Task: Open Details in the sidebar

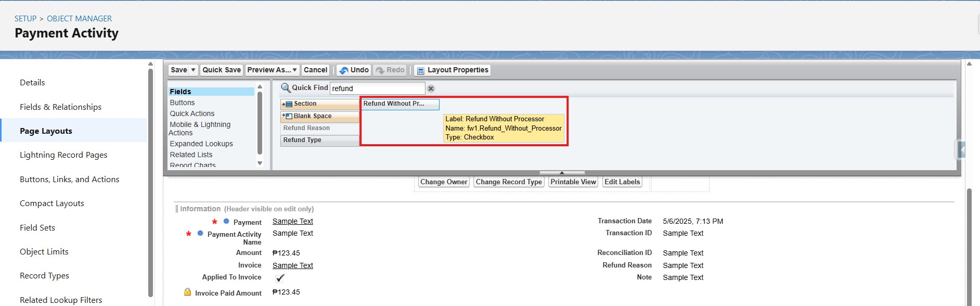Action: [x=32, y=83]
